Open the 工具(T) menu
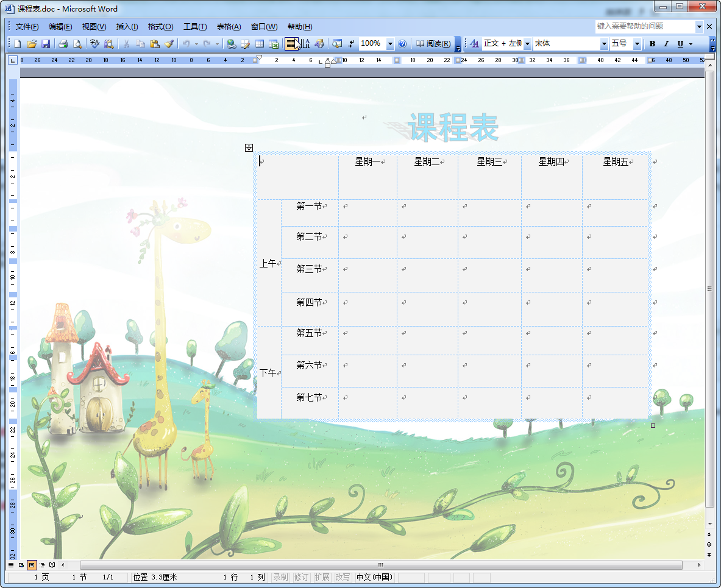This screenshot has height=588, width=721. (x=195, y=27)
